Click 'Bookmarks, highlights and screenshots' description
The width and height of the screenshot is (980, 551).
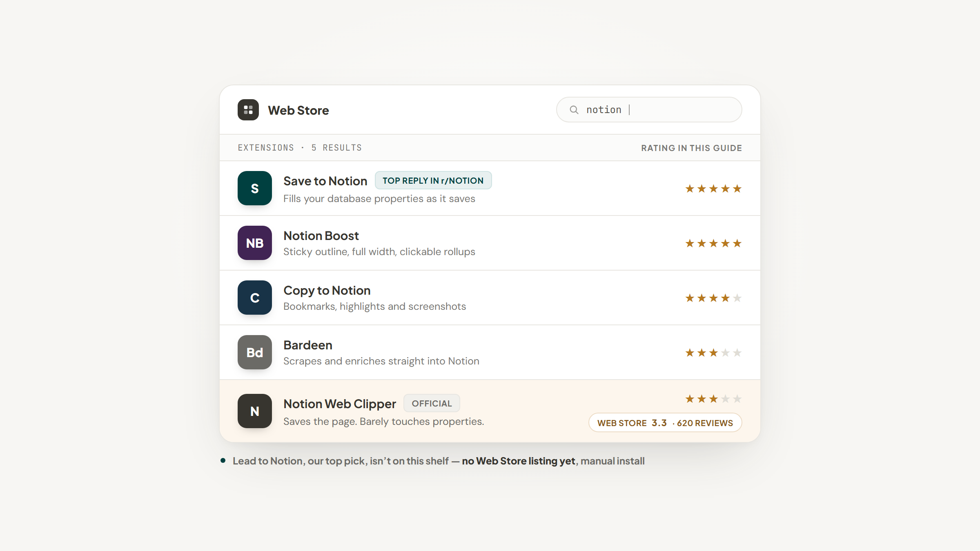point(374,307)
